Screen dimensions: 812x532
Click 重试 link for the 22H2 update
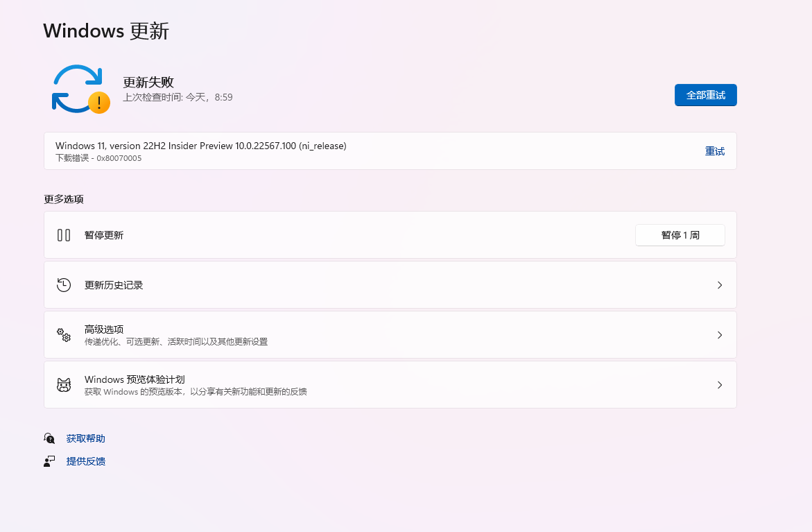coord(715,151)
